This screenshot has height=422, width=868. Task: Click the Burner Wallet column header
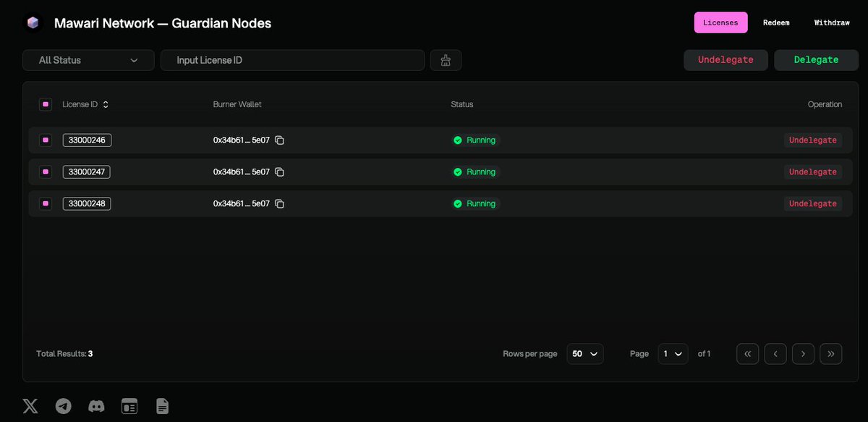pos(237,104)
